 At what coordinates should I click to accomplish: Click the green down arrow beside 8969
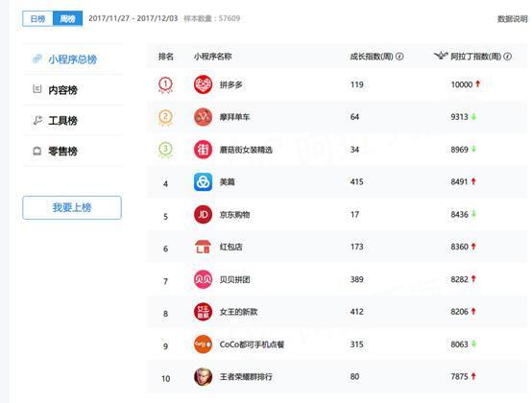473,149
